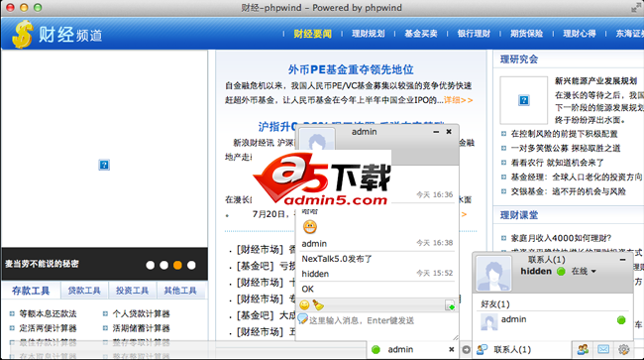The height and width of the screenshot is (360, 644).
Task: Select the orange third slideshow dot
Action: pos(177,266)
